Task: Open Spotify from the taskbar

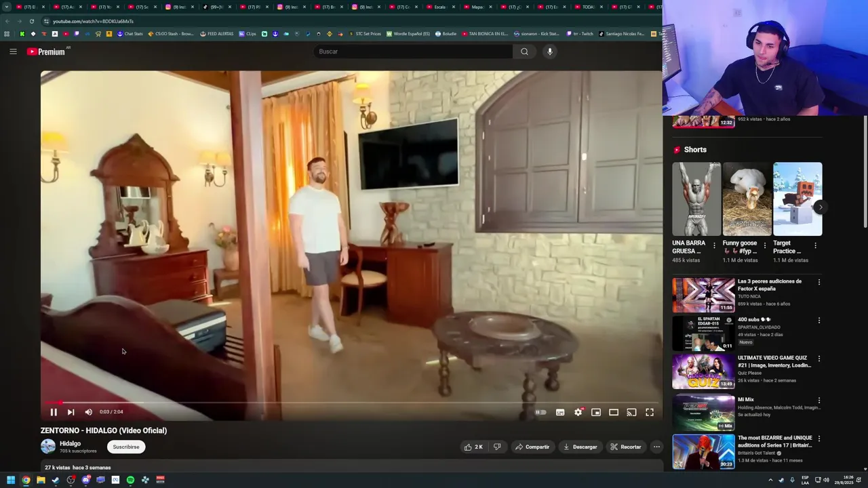Action: (130, 480)
